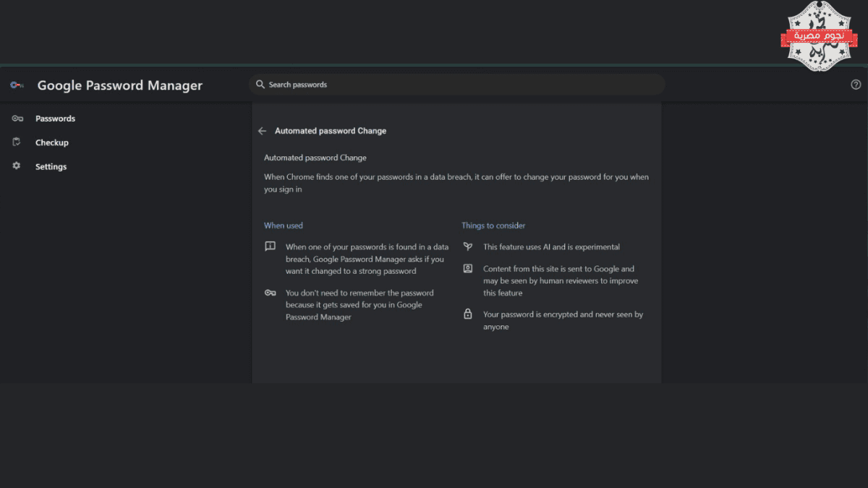Screen dimensions: 868x488
Task: Open help via the question mark icon
Action: point(856,85)
